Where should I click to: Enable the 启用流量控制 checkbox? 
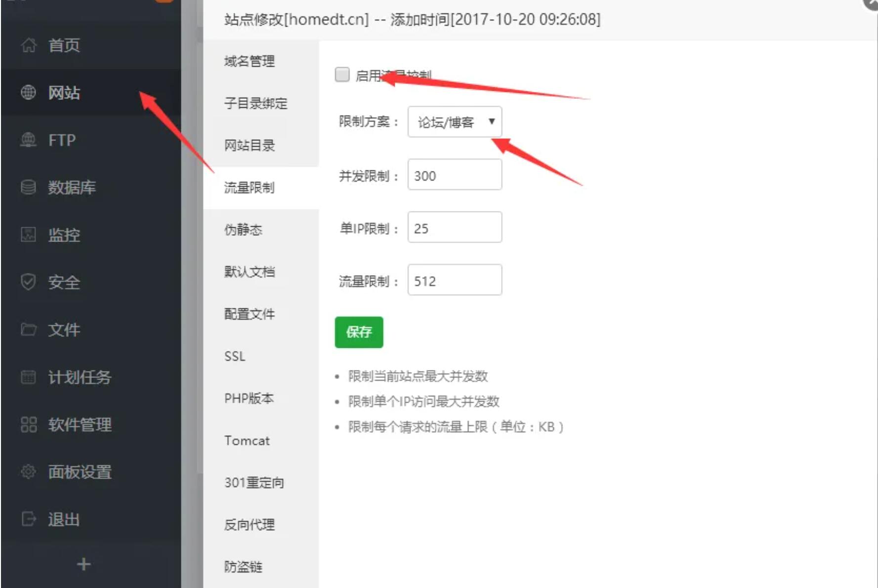[342, 75]
